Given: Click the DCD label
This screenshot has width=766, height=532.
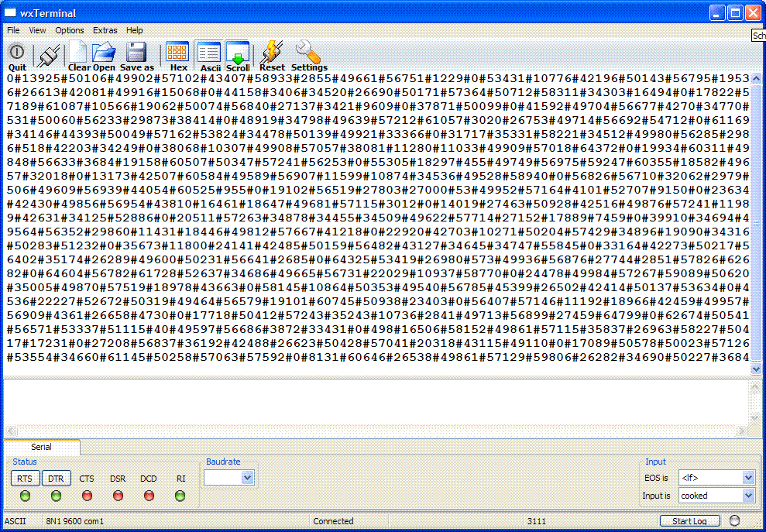Looking at the screenshot, I should point(149,479).
